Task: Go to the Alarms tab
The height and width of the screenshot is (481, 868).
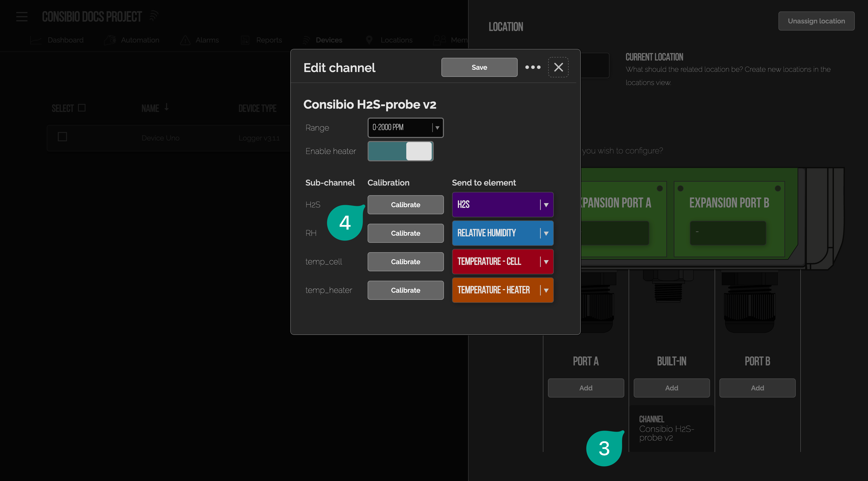Action: tap(199, 40)
